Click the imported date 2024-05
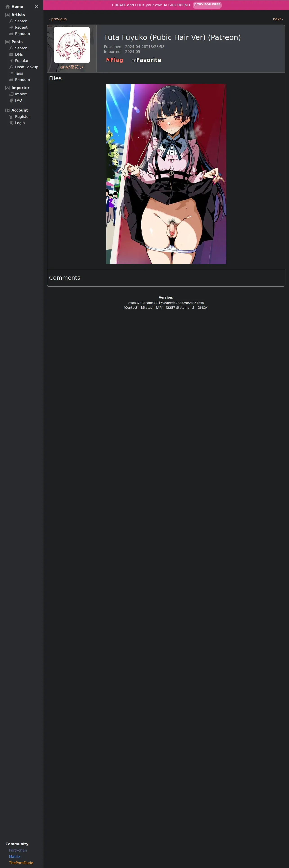 point(133,52)
